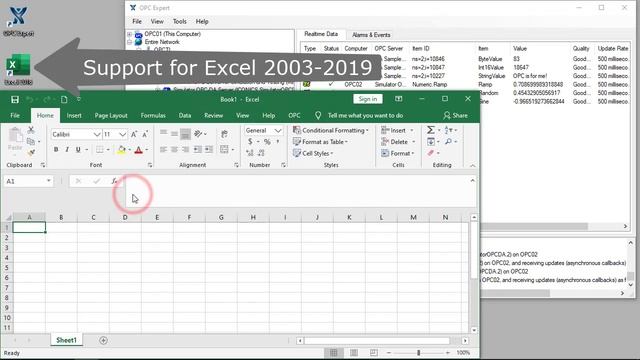
Task: Toggle center alignment in Alignment group
Action: tap(174, 150)
